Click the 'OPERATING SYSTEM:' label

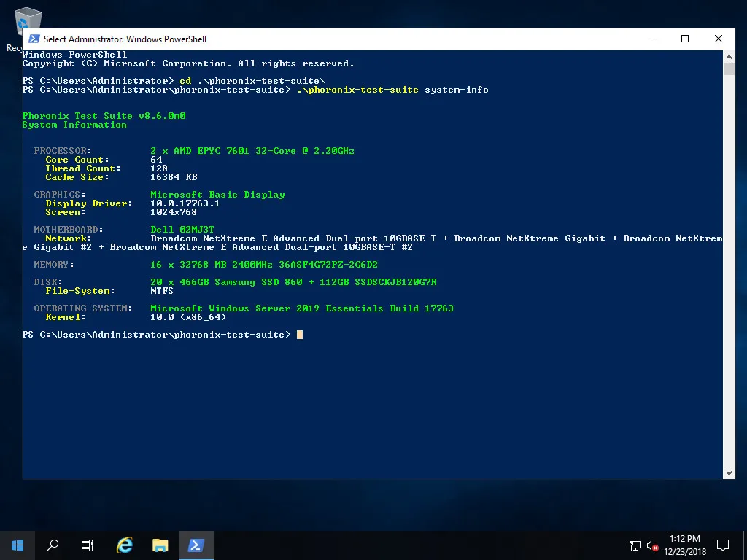(83, 308)
